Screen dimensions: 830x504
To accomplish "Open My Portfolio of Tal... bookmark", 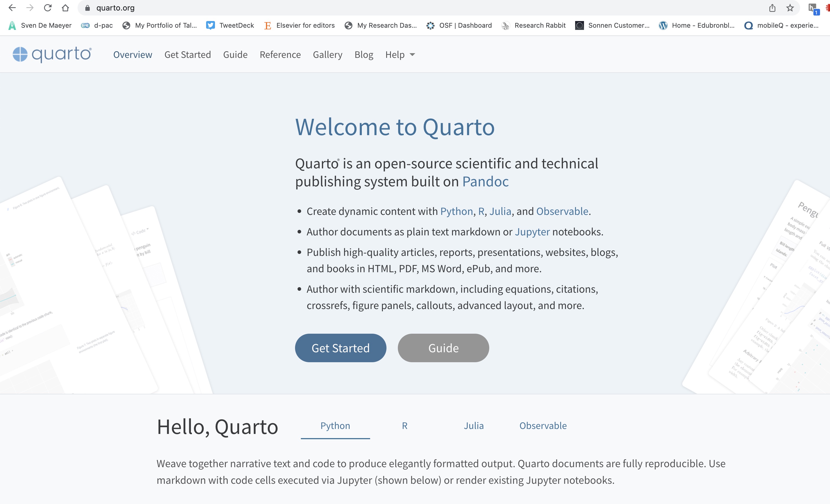I will click(x=160, y=25).
